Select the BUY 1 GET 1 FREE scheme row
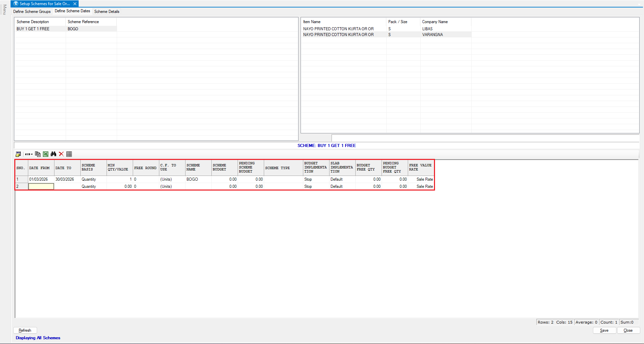 coord(33,29)
